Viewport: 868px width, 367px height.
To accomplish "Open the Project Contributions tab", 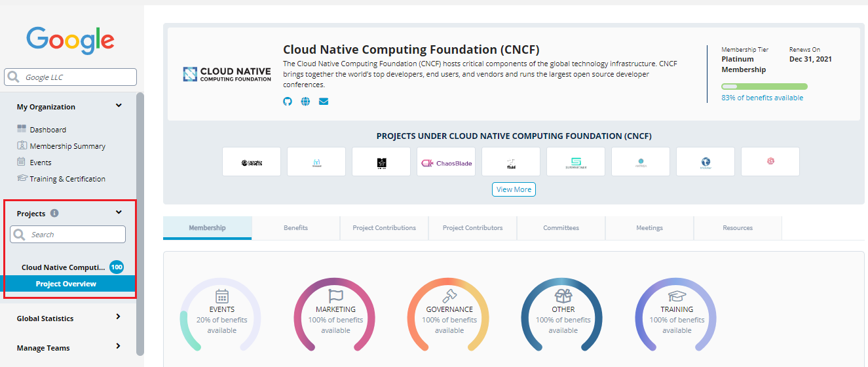I will (384, 228).
